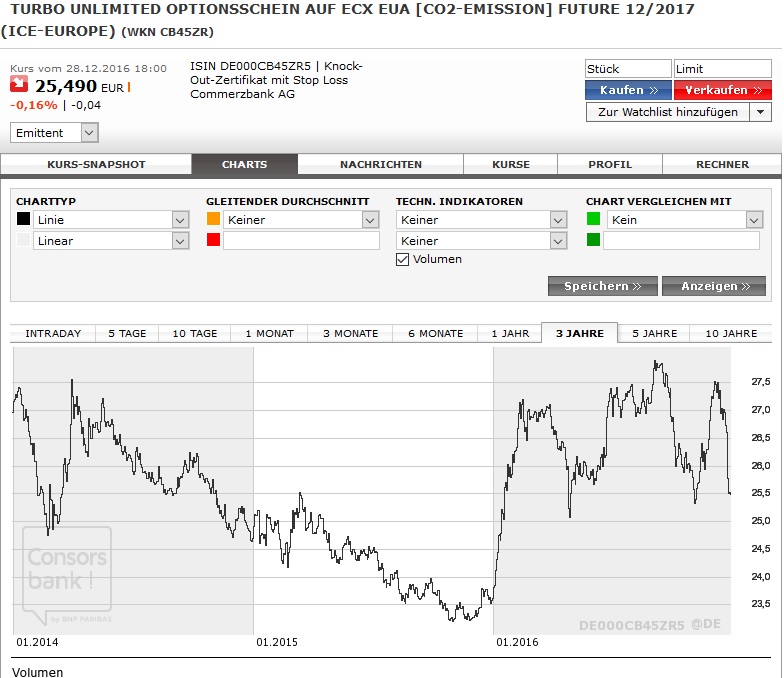Open the second Techn. Indikatoren Keiner dropdown
This screenshot has height=678, width=784.
[x=482, y=241]
